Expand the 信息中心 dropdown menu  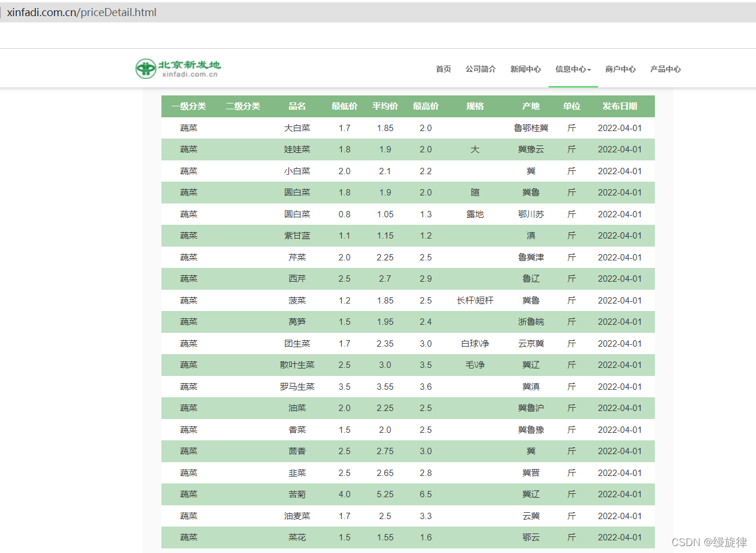573,69
